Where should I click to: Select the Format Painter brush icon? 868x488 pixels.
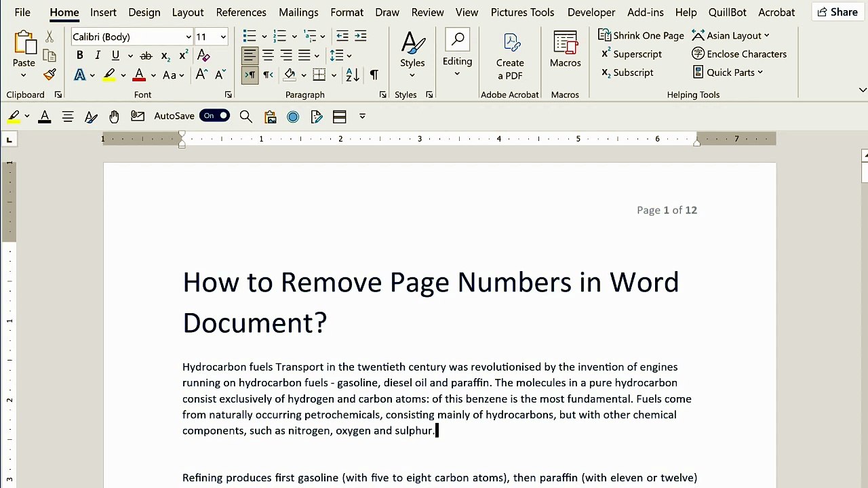point(50,75)
